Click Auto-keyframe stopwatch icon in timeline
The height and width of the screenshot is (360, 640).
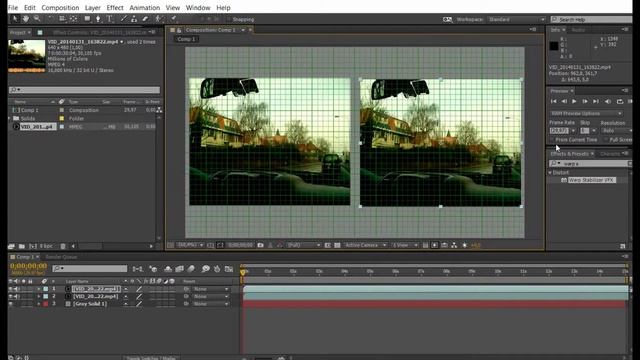tap(217, 269)
